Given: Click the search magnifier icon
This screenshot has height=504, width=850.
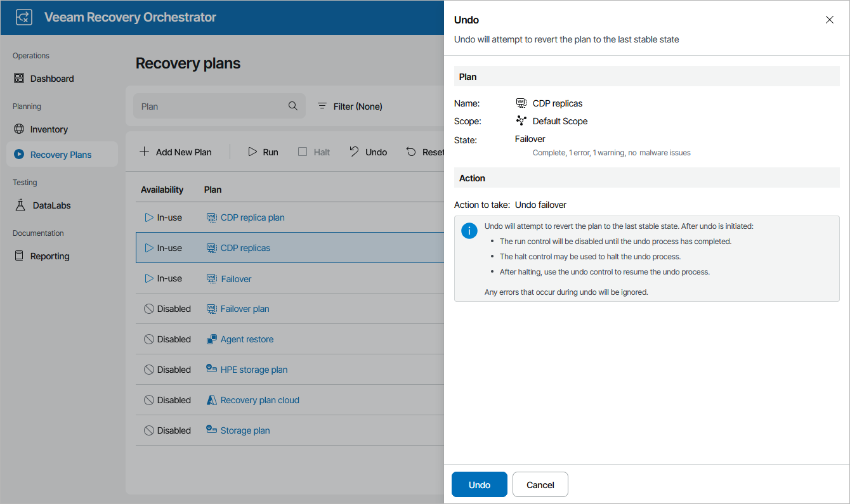Looking at the screenshot, I should point(292,106).
